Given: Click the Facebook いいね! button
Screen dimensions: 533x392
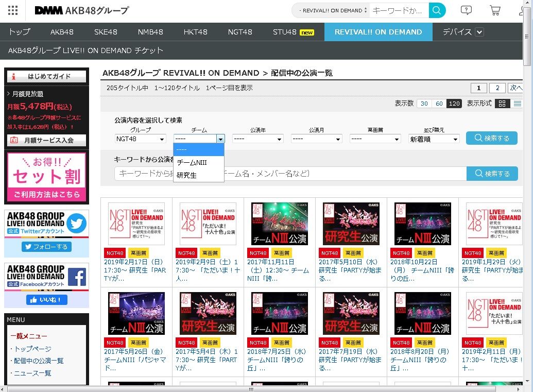Looking at the screenshot, I should (x=46, y=299).
